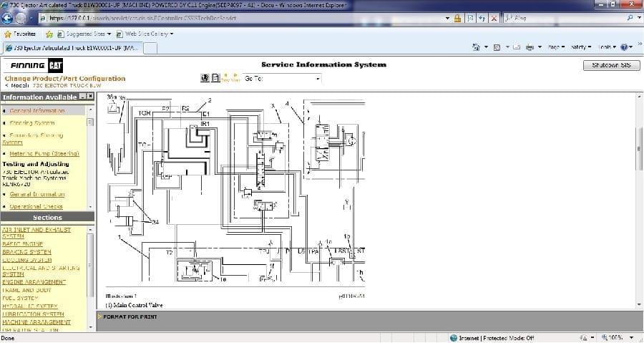Click the printer icon in command bar
644x343 pixels.
point(530,47)
